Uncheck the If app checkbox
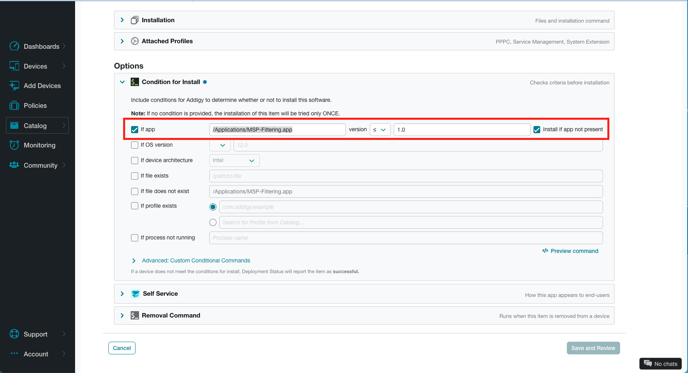This screenshot has width=688, height=373. pyautogui.click(x=135, y=129)
